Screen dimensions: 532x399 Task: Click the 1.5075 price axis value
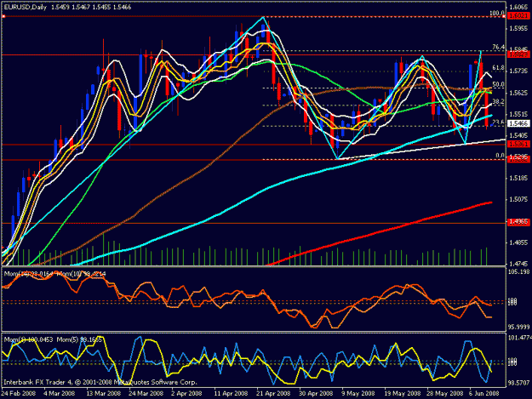(518, 199)
